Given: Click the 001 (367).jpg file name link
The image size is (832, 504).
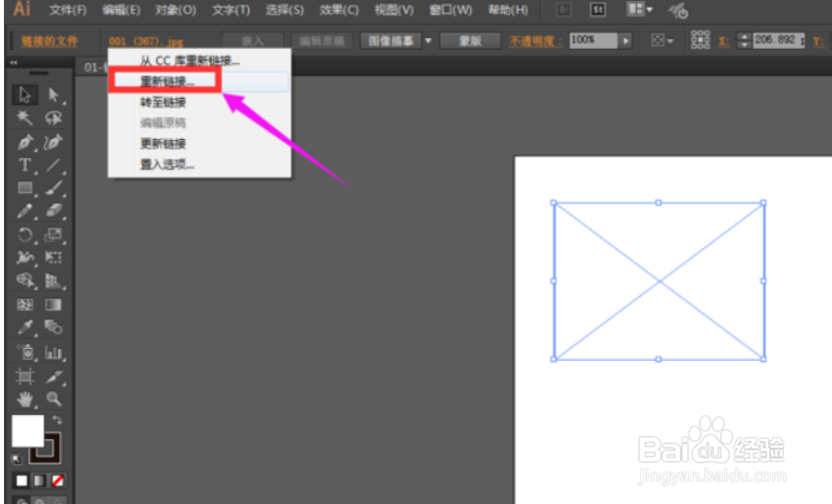Looking at the screenshot, I should click(146, 41).
